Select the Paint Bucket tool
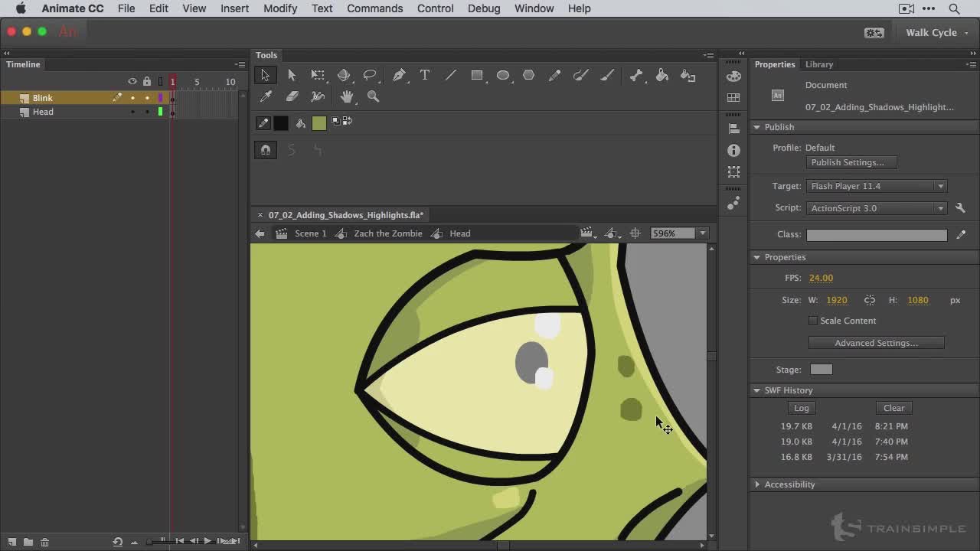Image resolution: width=980 pixels, height=551 pixels. point(662,75)
